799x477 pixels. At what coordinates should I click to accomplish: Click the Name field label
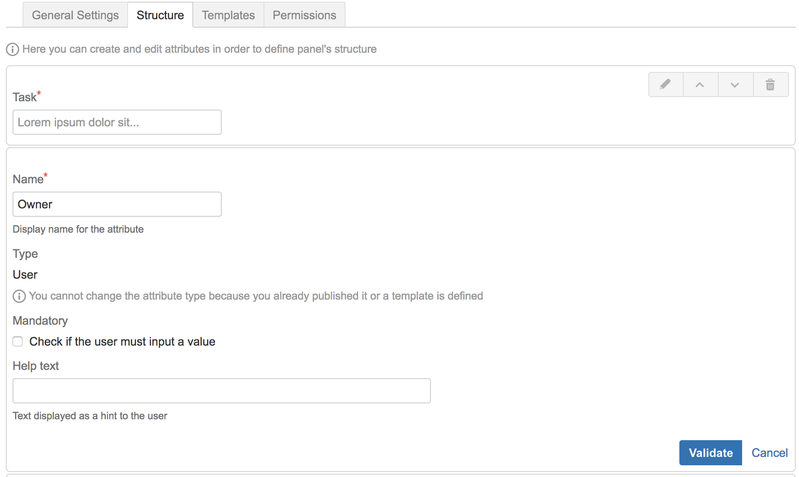pos(28,180)
